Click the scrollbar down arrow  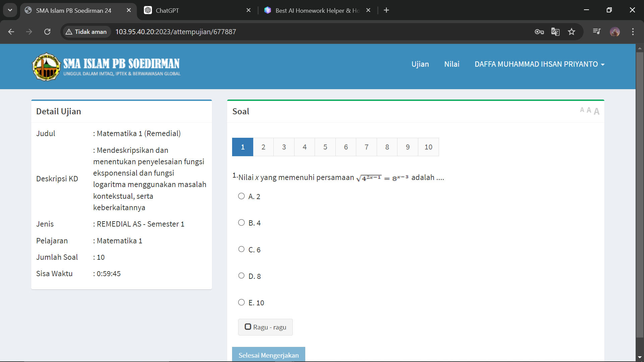tap(640, 358)
